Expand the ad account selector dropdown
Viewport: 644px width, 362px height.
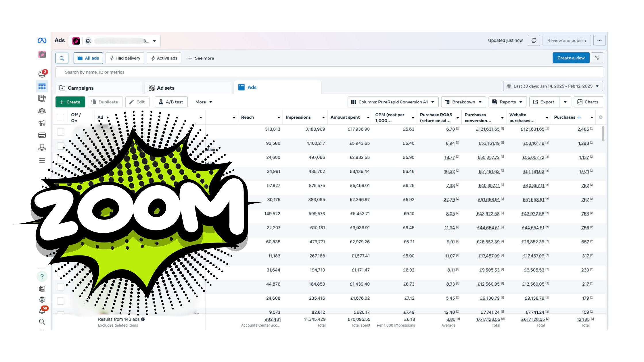tap(154, 41)
